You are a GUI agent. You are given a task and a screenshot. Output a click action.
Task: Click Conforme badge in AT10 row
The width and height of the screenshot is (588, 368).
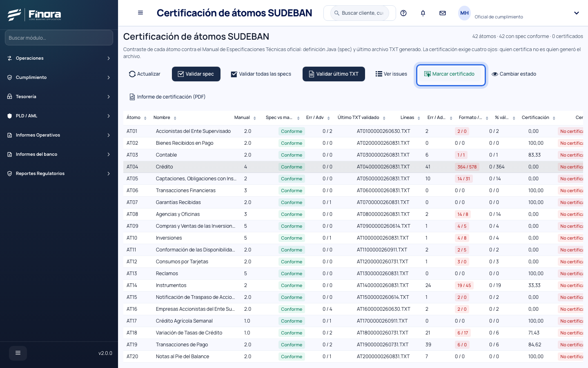(x=292, y=238)
